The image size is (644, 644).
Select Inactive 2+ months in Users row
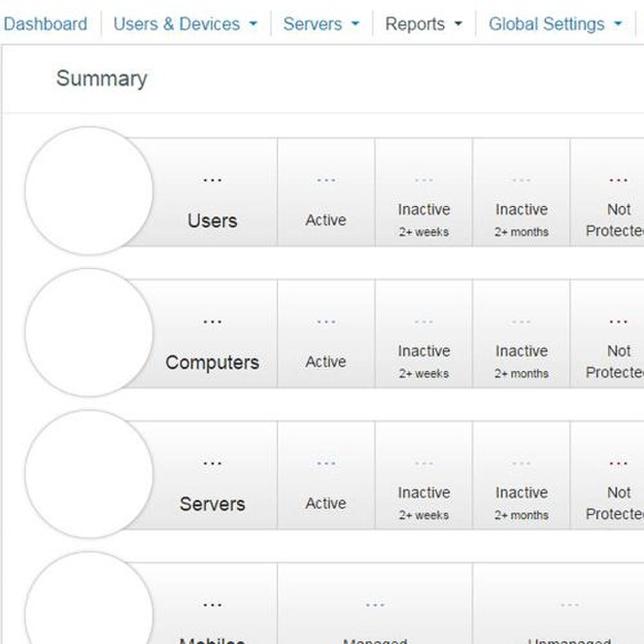[521, 192]
